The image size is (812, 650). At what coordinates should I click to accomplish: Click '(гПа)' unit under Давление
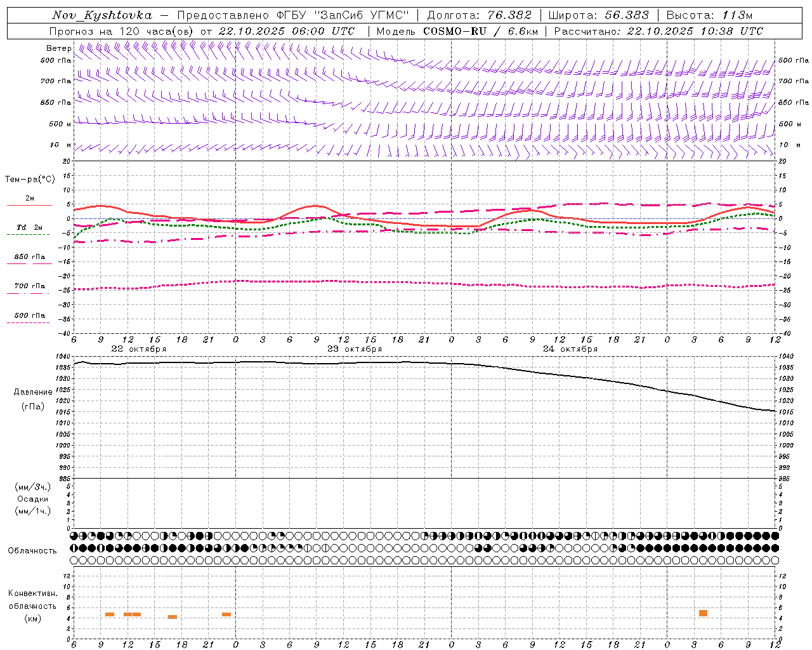pyautogui.click(x=33, y=407)
